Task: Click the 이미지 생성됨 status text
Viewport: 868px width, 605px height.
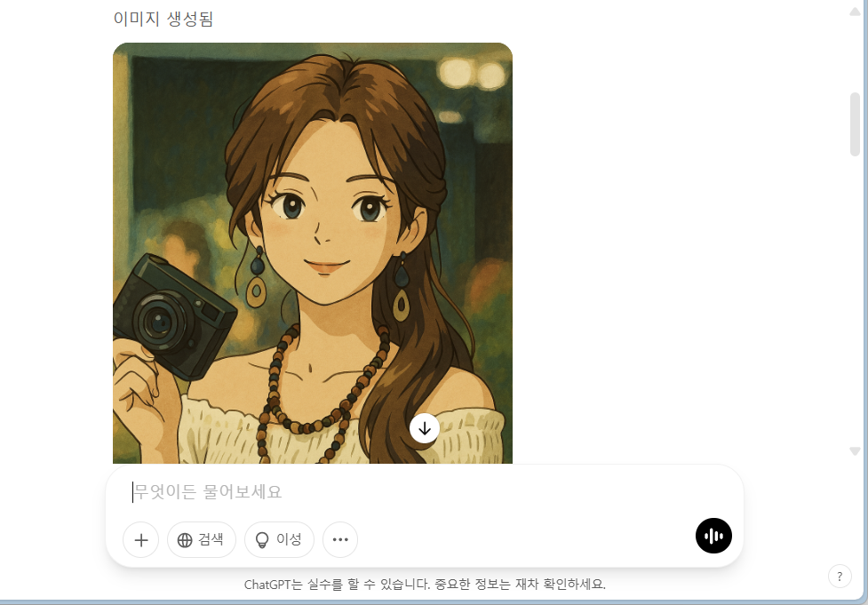Action: [x=163, y=19]
